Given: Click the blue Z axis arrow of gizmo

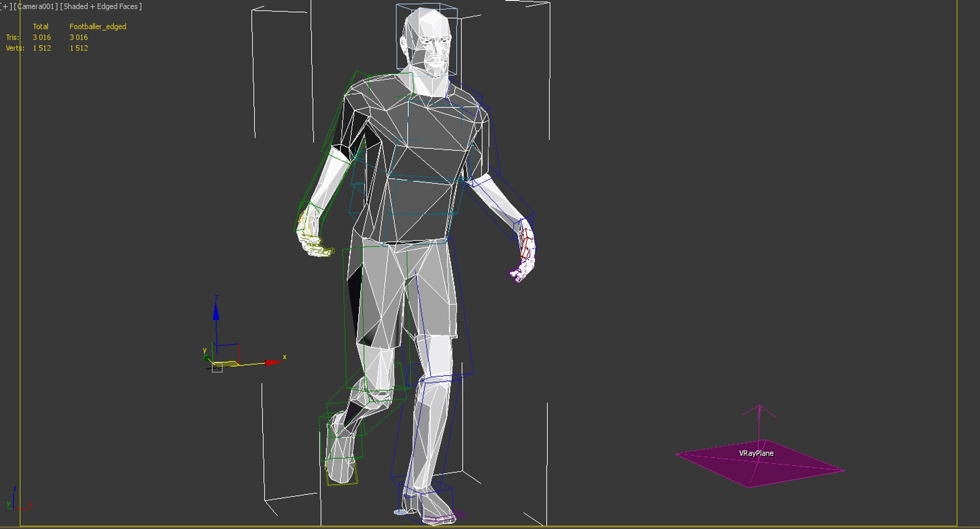Looking at the screenshot, I should pos(216,312).
